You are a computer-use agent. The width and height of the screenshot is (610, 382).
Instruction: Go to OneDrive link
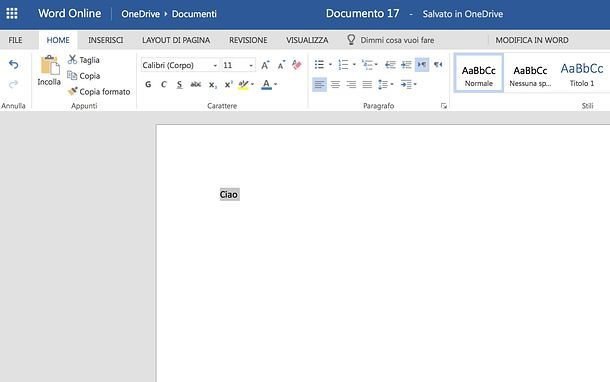[x=140, y=14]
